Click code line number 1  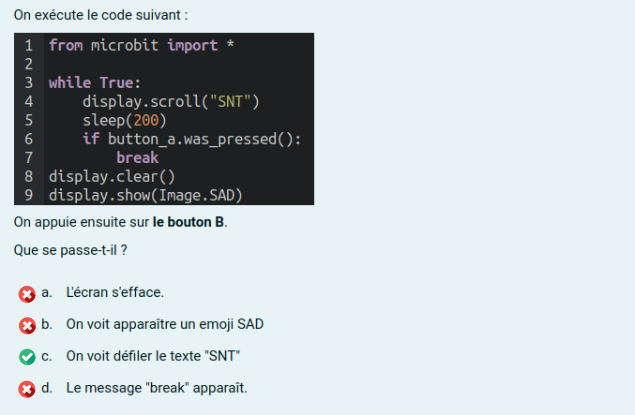(x=28, y=45)
